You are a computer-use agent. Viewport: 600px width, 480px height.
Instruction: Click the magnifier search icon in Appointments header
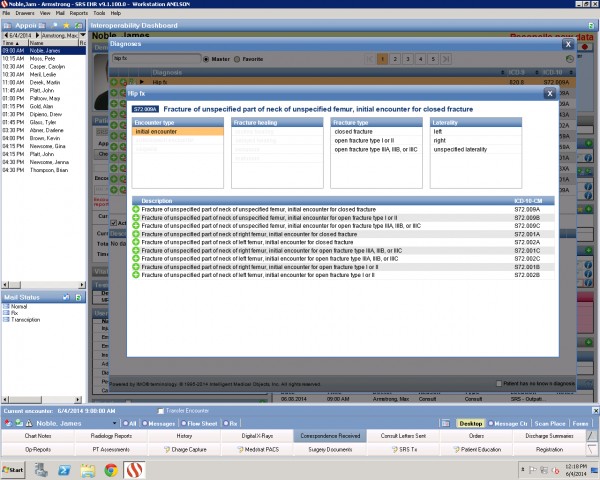(54, 25)
